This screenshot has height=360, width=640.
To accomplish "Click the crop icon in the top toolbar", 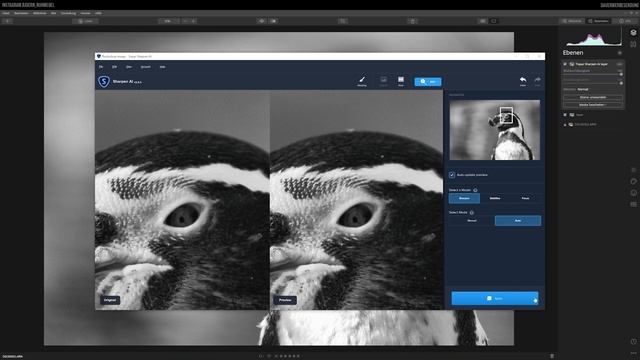I will coord(343,21).
